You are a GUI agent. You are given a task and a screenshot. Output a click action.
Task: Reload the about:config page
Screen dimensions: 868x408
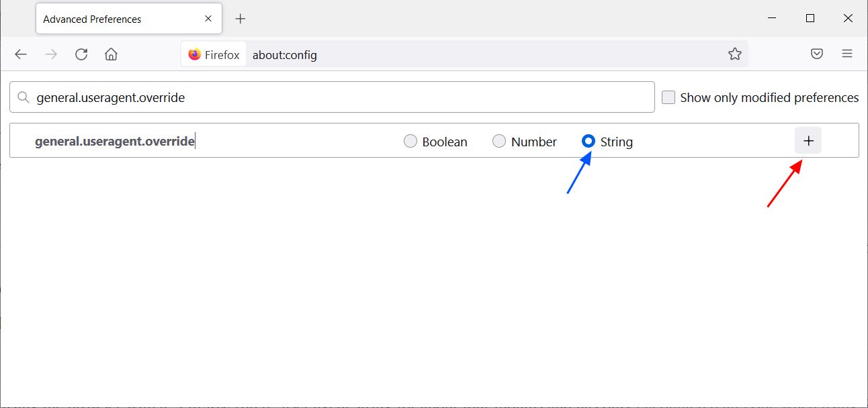pos(81,54)
